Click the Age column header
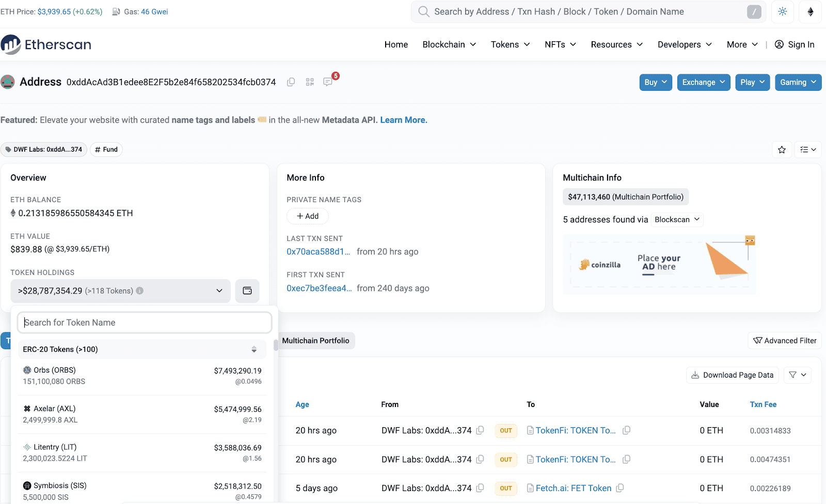826x504 pixels. point(303,404)
